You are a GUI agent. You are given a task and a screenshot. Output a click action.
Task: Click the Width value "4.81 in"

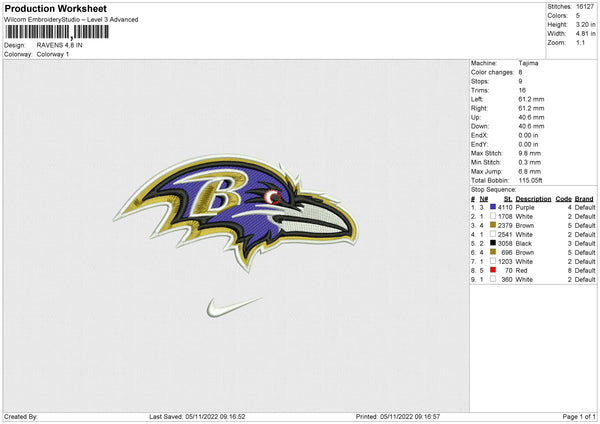(585, 34)
